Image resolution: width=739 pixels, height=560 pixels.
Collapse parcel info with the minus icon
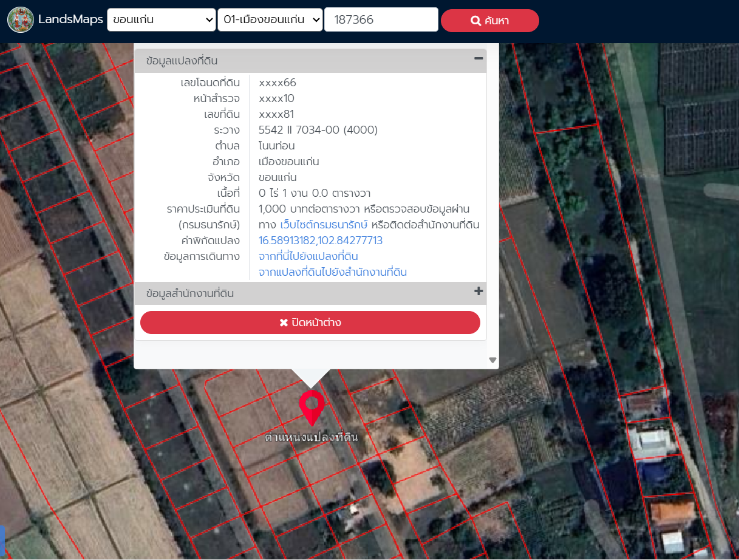(478, 58)
